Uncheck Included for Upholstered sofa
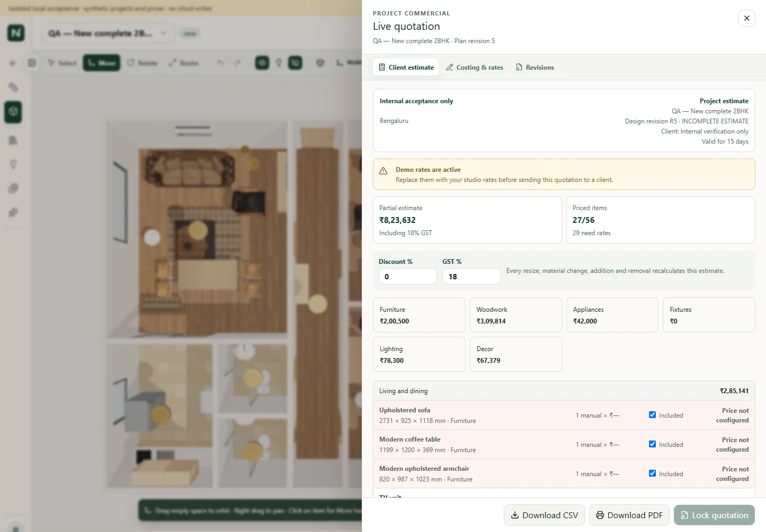Image resolution: width=766 pixels, height=532 pixels. tap(652, 415)
